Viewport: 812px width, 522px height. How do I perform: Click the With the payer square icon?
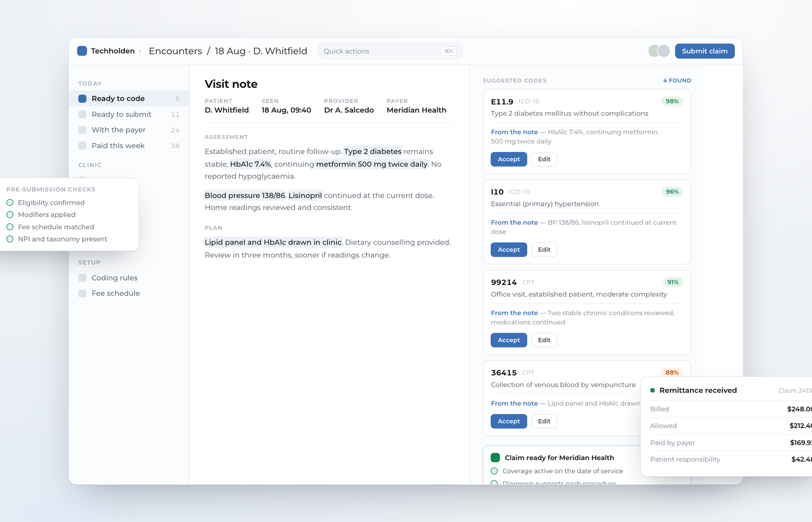[x=82, y=130]
